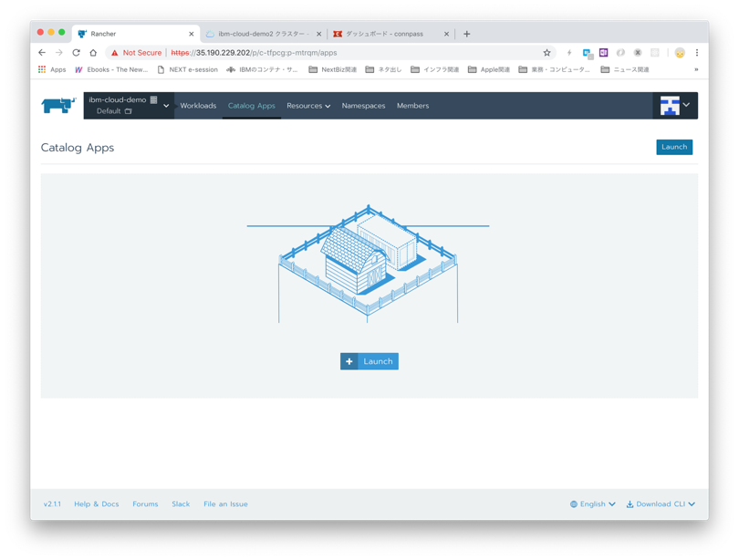Open the Apps bookmarks shortcut
The width and height of the screenshot is (739, 560).
click(52, 69)
